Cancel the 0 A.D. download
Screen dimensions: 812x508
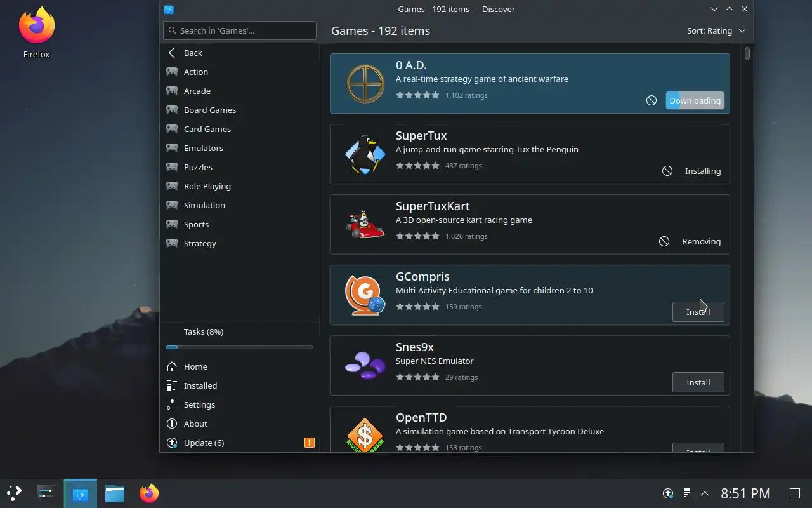click(651, 100)
